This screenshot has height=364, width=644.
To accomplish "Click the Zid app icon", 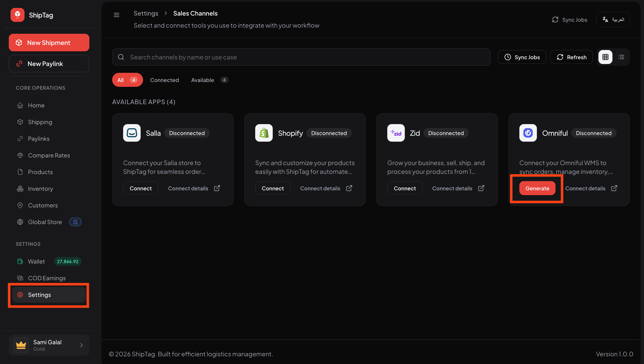I will (x=396, y=133).
